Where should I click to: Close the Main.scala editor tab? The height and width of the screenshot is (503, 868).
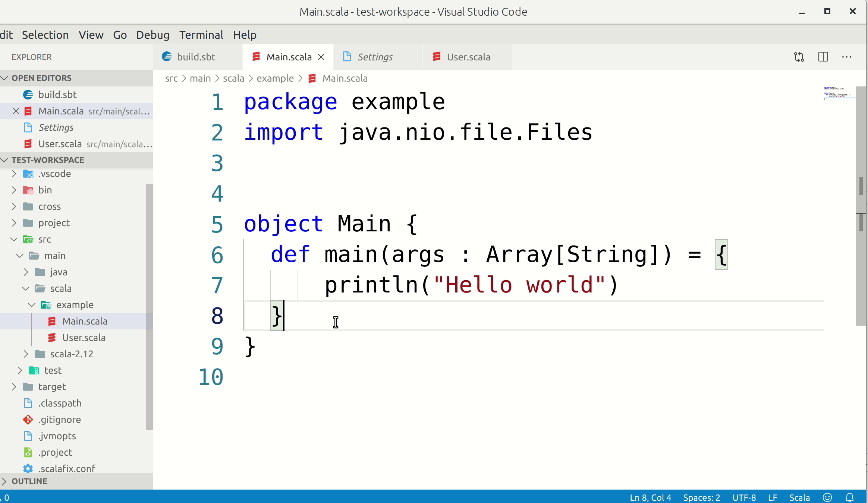point(321,57)
